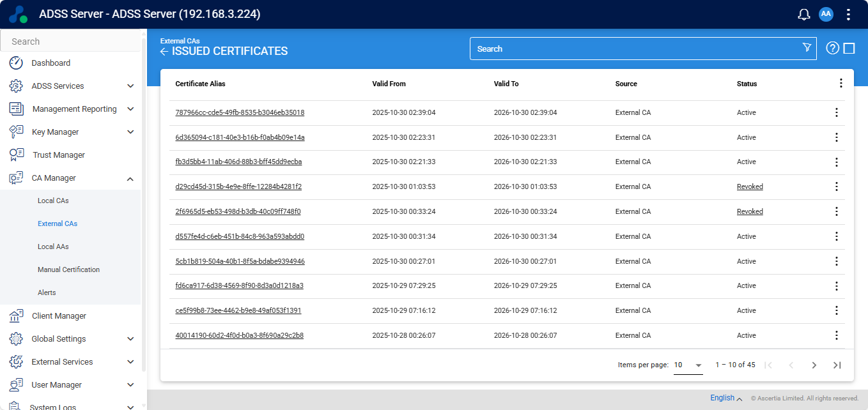Screen dimensions: 868x410
Task: Open the English language selector
Action: point(726,398)
